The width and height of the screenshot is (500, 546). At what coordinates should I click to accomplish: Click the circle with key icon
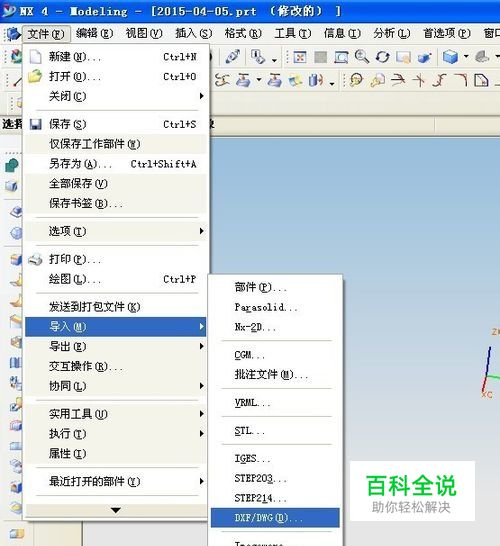pos(356,80)
